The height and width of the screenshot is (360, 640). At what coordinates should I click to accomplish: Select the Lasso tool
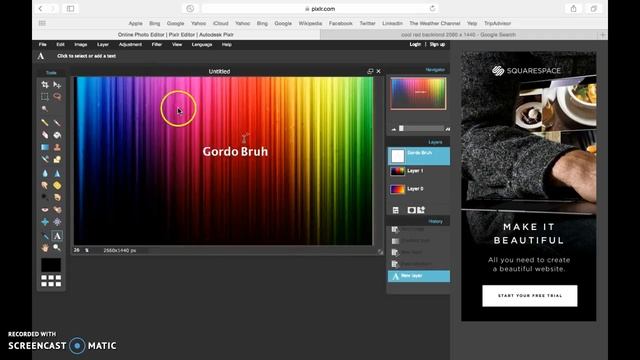coord(57,97)
